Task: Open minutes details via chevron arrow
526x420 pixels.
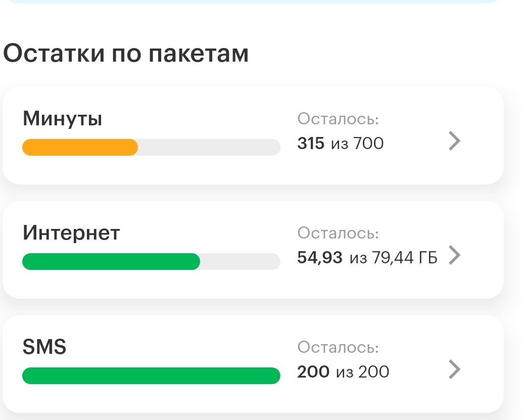Action: click(x=455, y=141)
